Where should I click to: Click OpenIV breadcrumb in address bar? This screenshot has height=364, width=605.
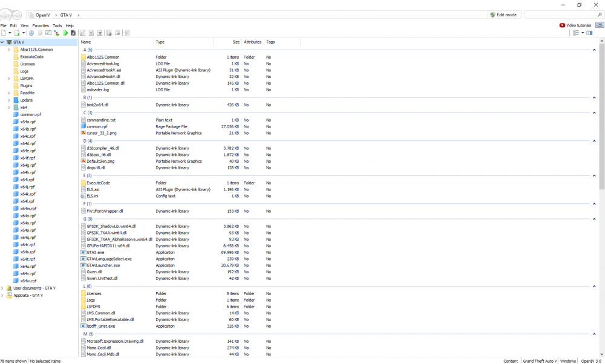pos(43,15)
